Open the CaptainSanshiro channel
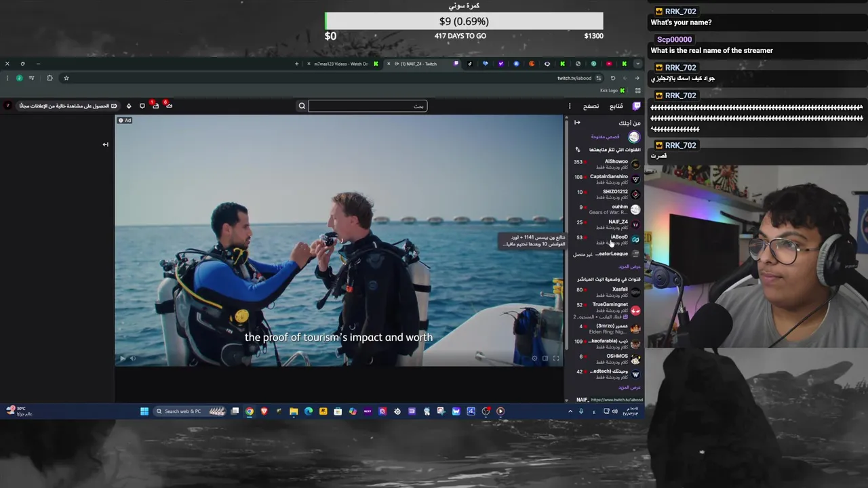The width and height of the screenshot is (868, 488). [607, 179]
